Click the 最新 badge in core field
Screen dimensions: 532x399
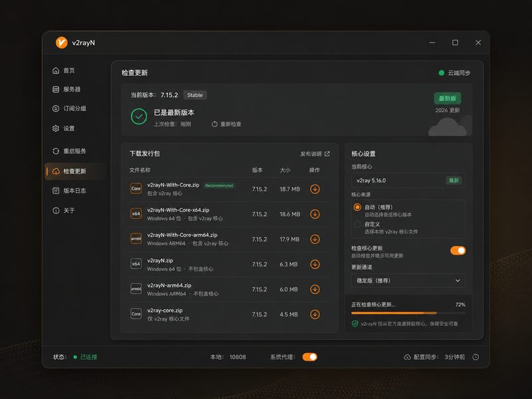click(454, 180)
